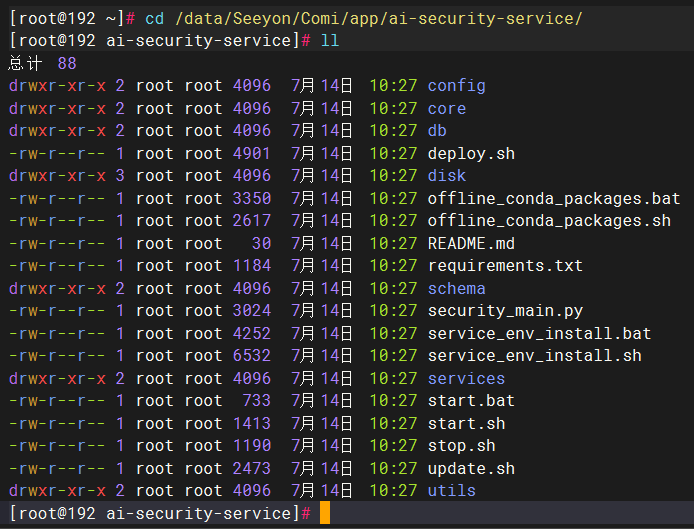Select the db directory name
The width and height of the screenshot is (694, 529).
click(x=439, y=131)
